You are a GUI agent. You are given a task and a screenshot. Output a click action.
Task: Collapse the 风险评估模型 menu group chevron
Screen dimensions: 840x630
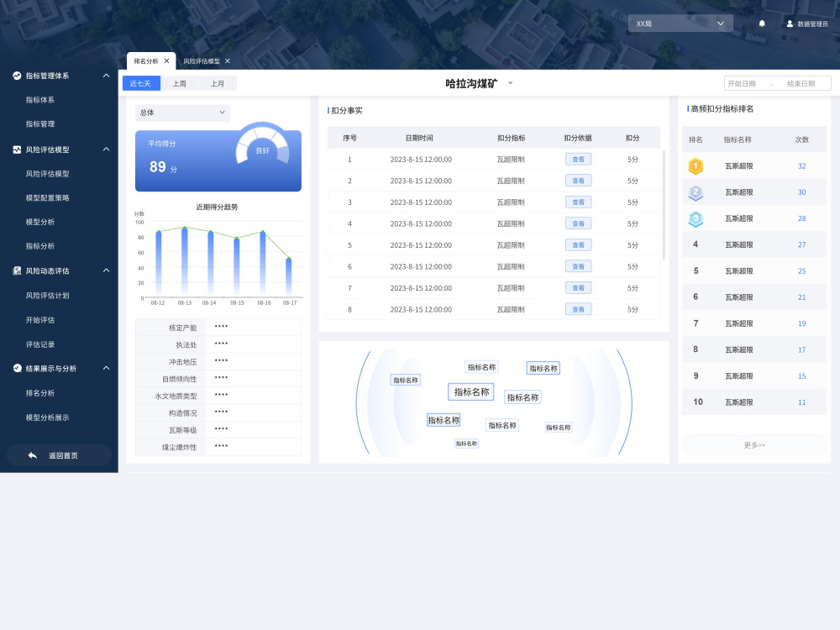[x=106, y=150]
